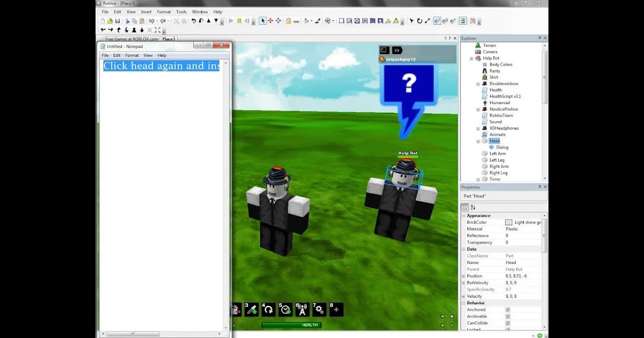Open the Window menu in Roblox Studio
644x338 pixels.
tap(200, 12)
